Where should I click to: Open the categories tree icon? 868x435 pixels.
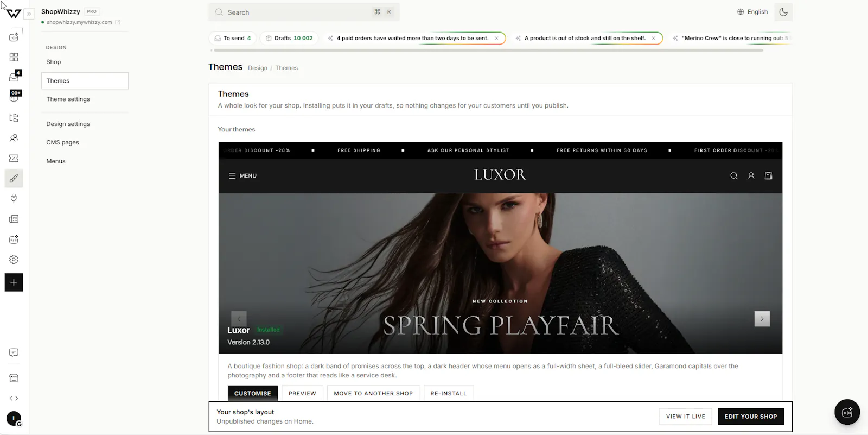pyautogui.click(x=14, y=117)
